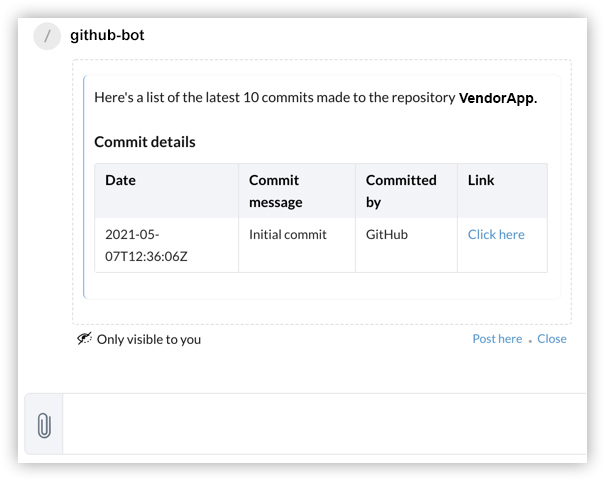Click the Commit message column header
Screen dimensions: 605x481
(275, 191)
